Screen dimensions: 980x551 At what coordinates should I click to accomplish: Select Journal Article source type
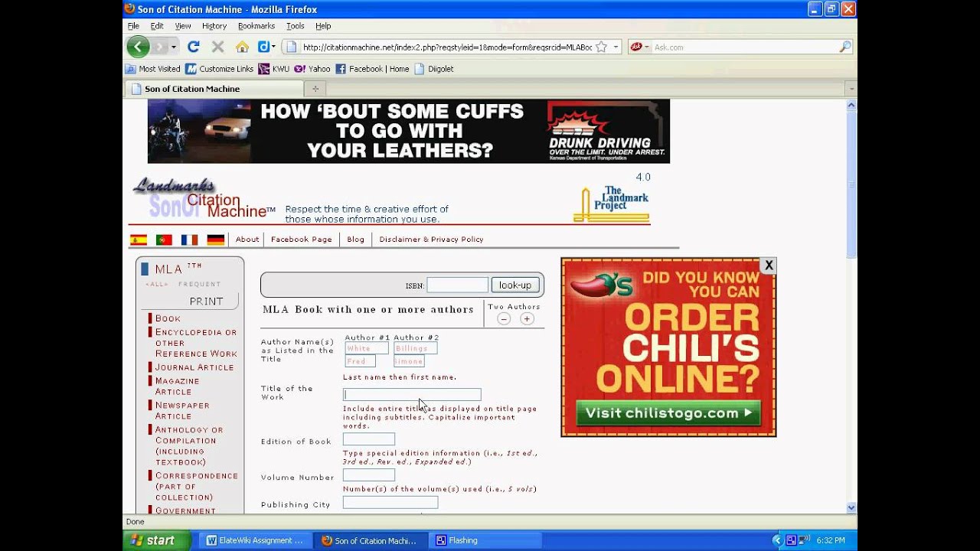tap(194, 367)
